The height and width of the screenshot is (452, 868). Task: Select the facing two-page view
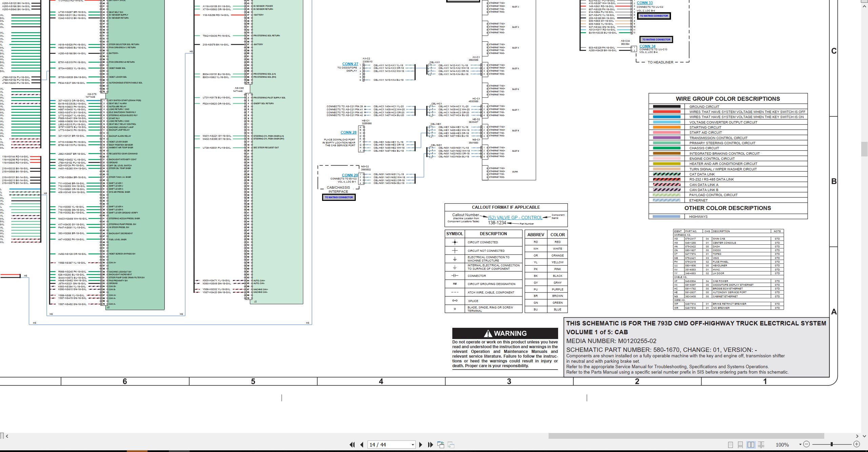(751, 445)
